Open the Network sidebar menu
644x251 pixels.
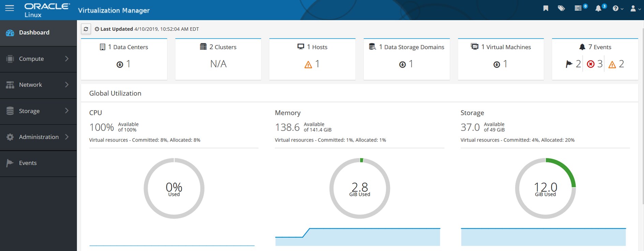coord(38,85)
